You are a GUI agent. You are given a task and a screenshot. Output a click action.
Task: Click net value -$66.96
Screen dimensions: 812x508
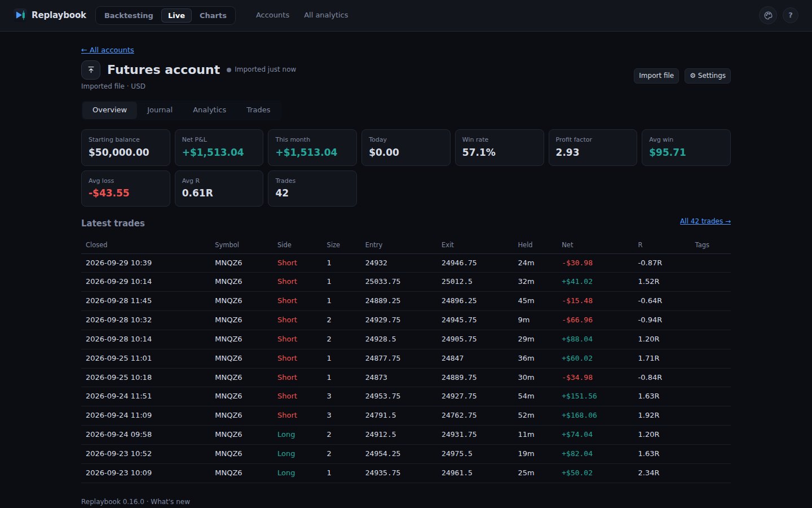577,320
